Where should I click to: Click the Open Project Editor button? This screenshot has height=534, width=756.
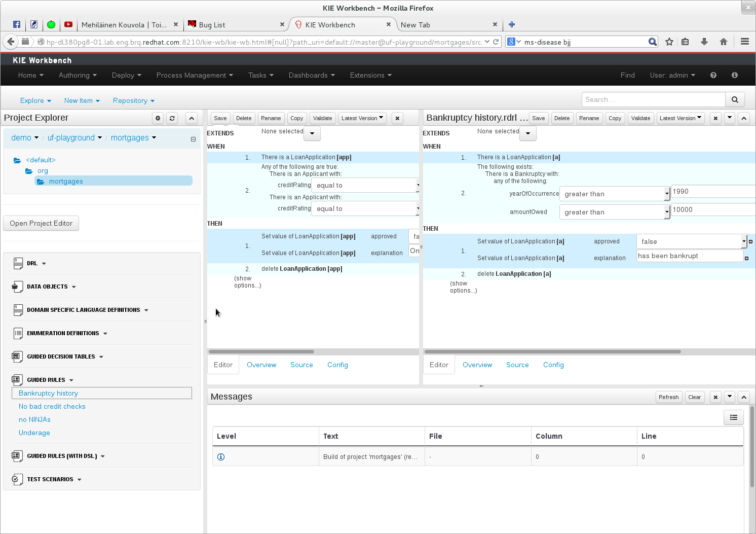pyautogui.click(x=41, y=223)
